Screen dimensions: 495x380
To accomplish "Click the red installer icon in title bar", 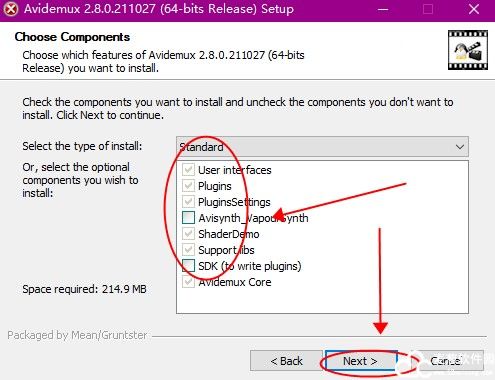I will [x=11, y=9].
